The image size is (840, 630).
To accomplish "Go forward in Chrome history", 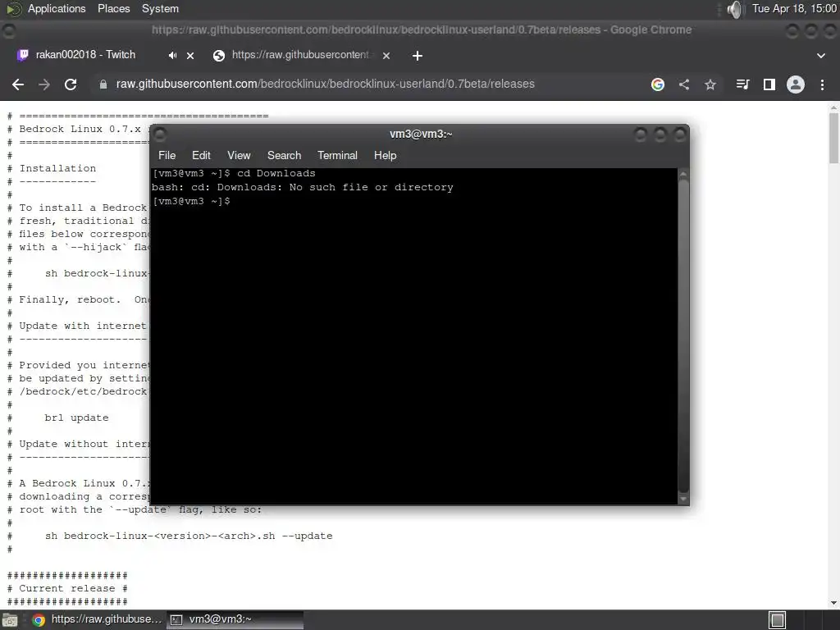I will pyautogui.click(x=44, y=84).
